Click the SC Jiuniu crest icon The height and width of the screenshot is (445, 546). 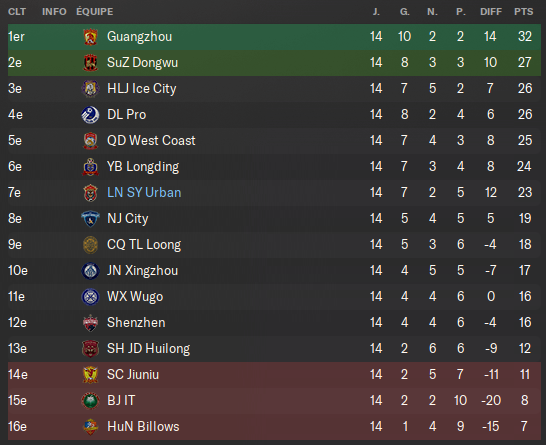click(91, 375)
